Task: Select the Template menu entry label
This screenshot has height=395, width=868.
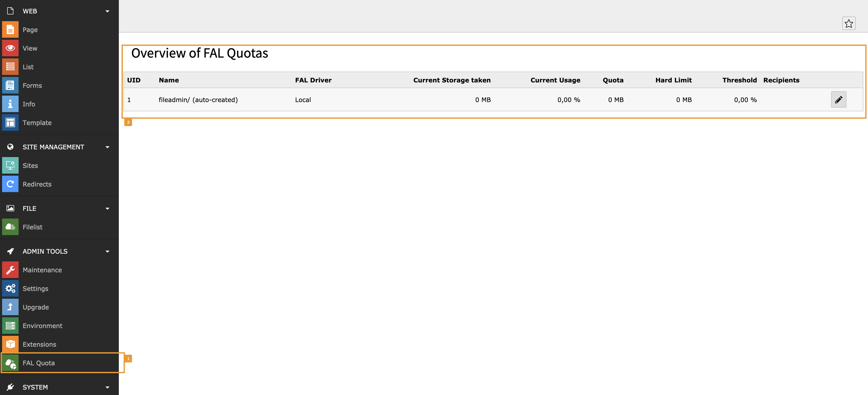Action: click(37, 123)
